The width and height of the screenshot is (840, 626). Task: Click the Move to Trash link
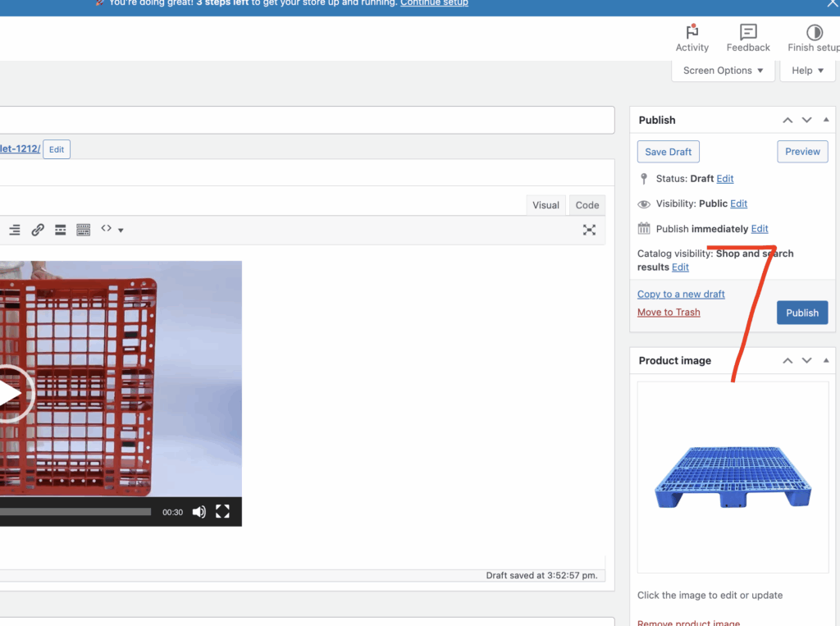pyautogui.click(x=669, y=312)
